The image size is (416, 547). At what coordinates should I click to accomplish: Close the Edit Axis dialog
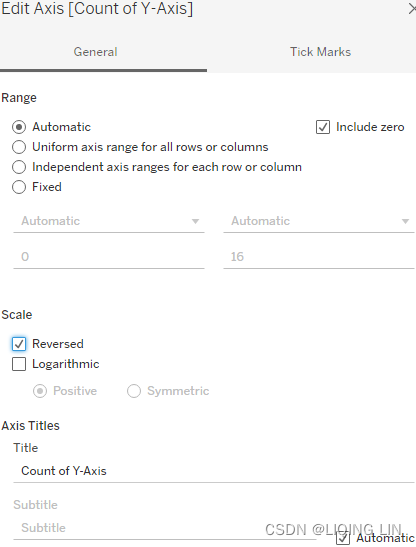coord(412,9)
